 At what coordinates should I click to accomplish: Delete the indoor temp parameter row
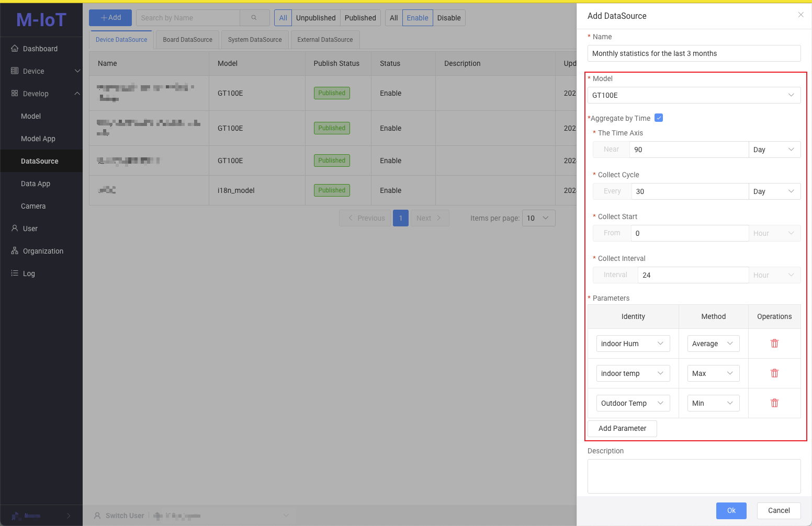(x=774, y=373)
